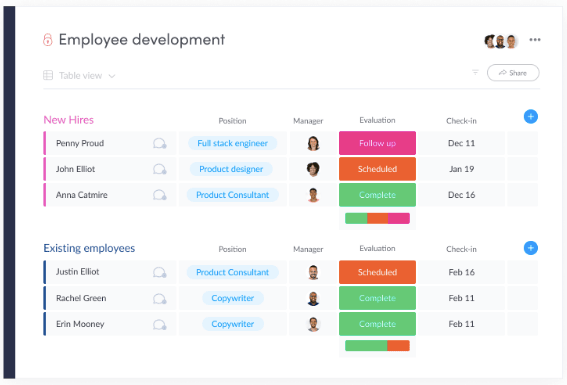This screenshot has height=385, width=567.
Task: Click the John Elliot name cell
Action: click(110, 169)
